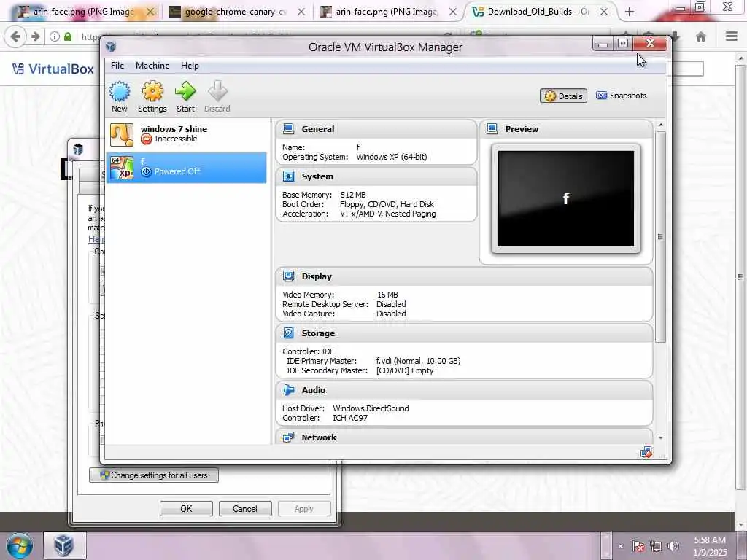Screen dimensions: 747x560
Task: Click the Network section header
Action: [464, 437]
